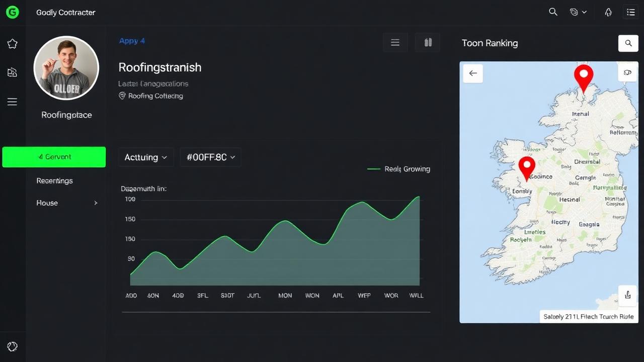Open the #00FF.8C color dropdown
Image resolution: width=644 pixels, height=362 pixels.
point(210,157)
